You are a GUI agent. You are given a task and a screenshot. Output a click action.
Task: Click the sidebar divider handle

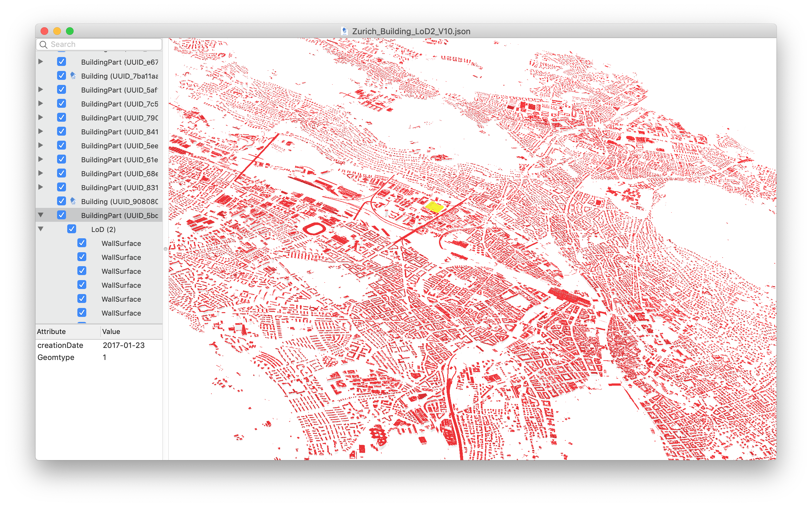166,249
